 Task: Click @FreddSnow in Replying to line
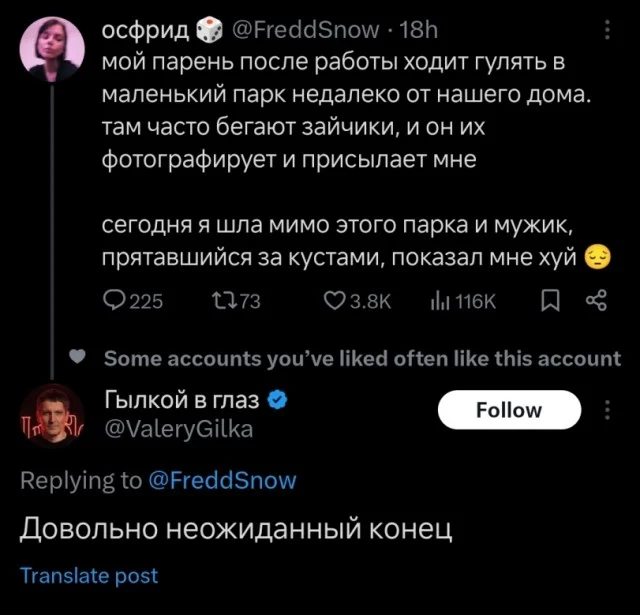tap(222, 480)
